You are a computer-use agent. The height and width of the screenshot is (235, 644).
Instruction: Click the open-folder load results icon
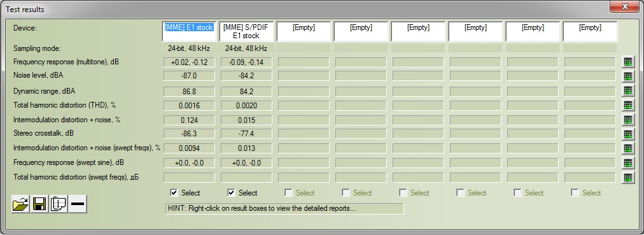click(20, 204)
